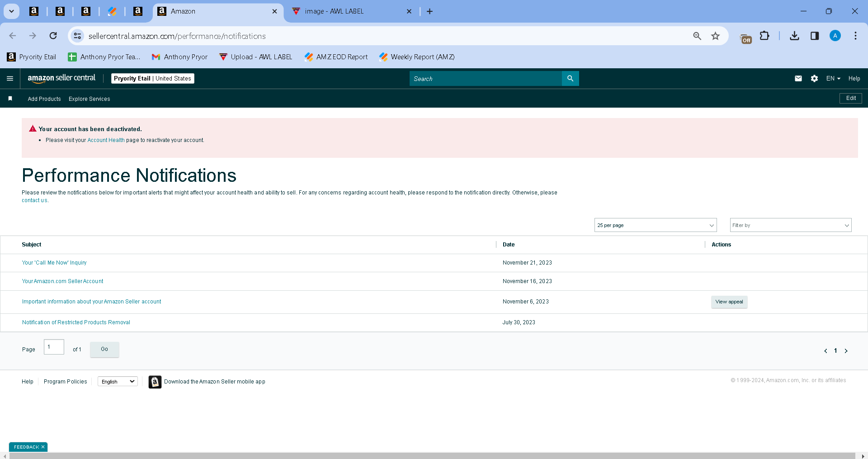Open the footer Help link
This screenshot has width=868, height=459.
coord(28,382)
